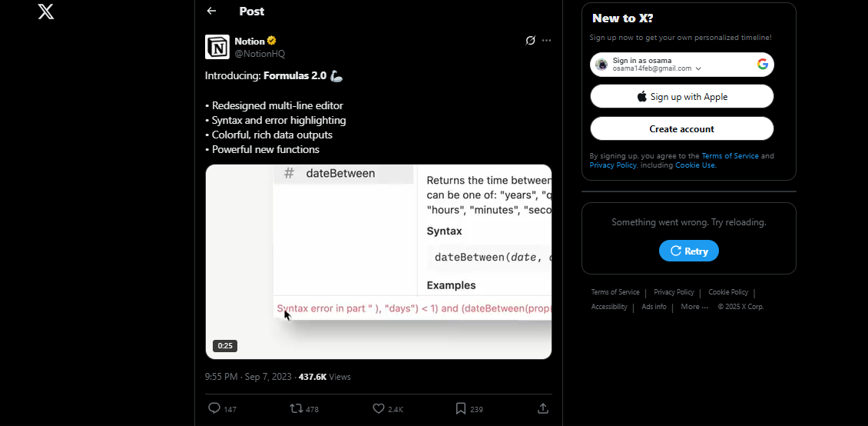Open Notion's profile avatar
The image size is (868, 426).
(217, 47)
